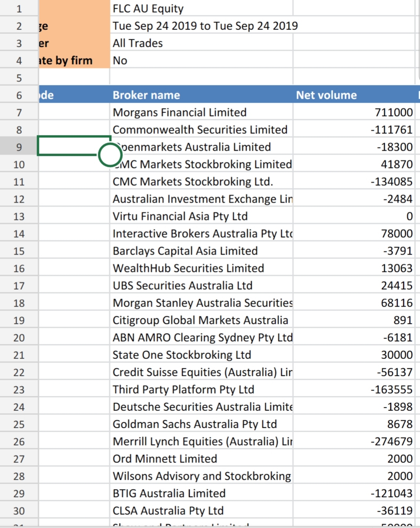Click 'Commonwealth Securities Limited' cell
This screenshot has height=528, width=420.
click(x=201, y=130)
